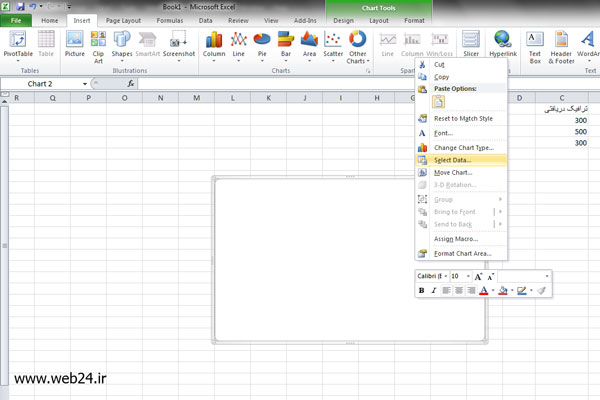Click the insert function fx button
Image resolution: width=600 pixels, height=400 pixels.
click(131, 83)
